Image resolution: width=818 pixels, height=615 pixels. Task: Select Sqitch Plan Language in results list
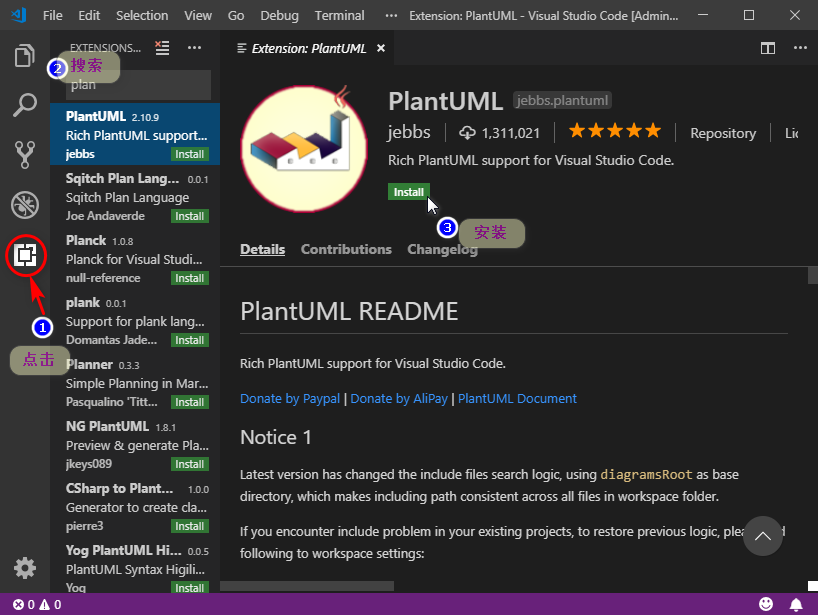point(135,197)
